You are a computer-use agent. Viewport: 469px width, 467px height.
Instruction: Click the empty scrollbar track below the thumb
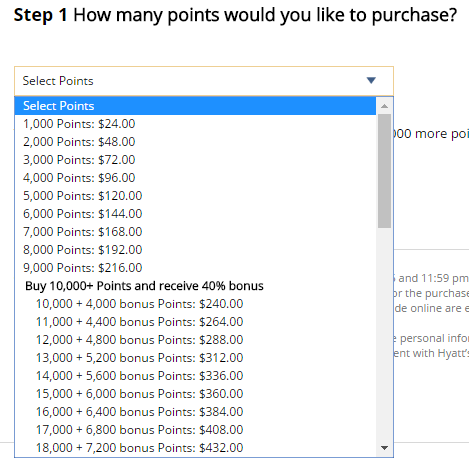[x=384, y=333]
